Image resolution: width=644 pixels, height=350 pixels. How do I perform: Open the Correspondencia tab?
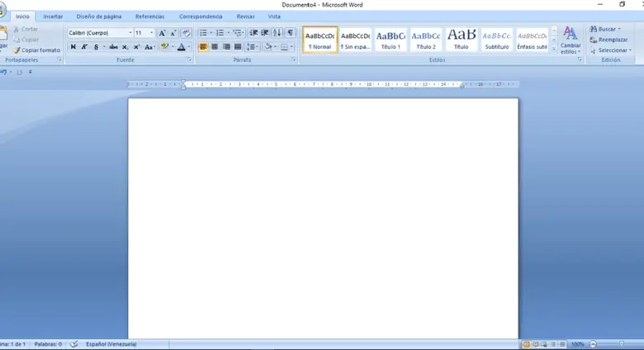201,17
